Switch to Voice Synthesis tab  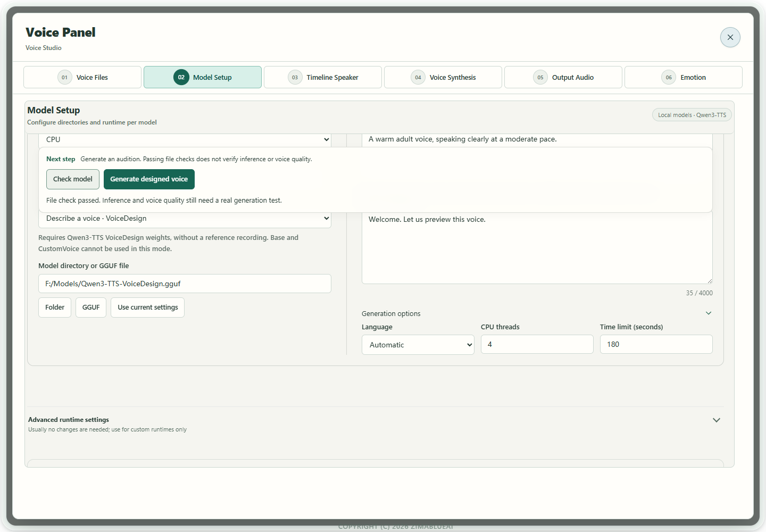(x=443, y=77)
